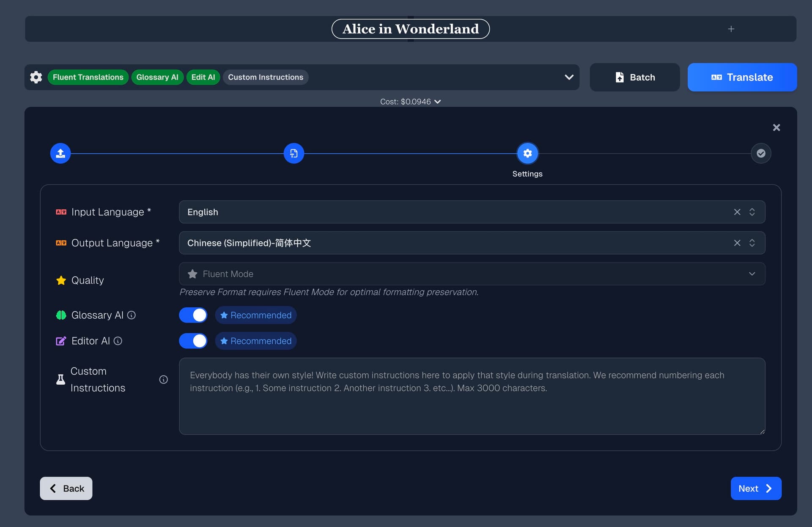This screenshot has height=527, width=812.
Task: Expand the Cost $0.0946 details
Action: pos(437,101)
